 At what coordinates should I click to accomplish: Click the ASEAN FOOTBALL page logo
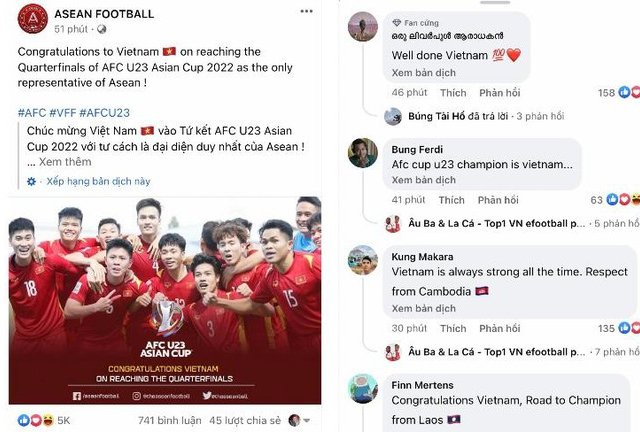(33, 18)
